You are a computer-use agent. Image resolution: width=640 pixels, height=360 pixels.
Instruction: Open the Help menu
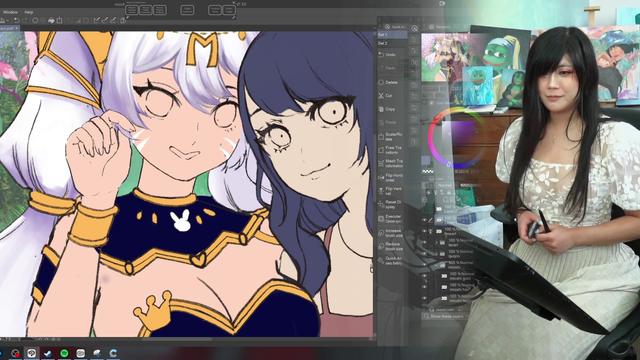29,12
